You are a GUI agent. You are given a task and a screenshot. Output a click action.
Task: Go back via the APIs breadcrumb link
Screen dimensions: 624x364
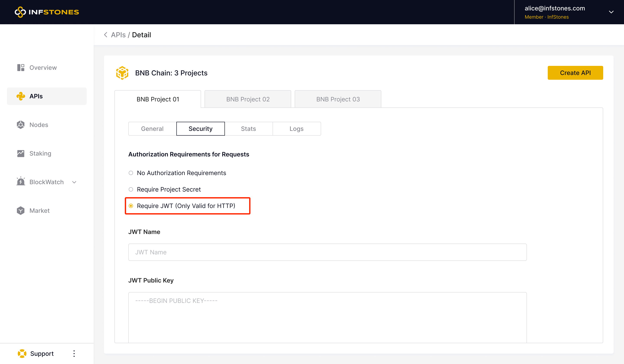(x=118, y=35)
